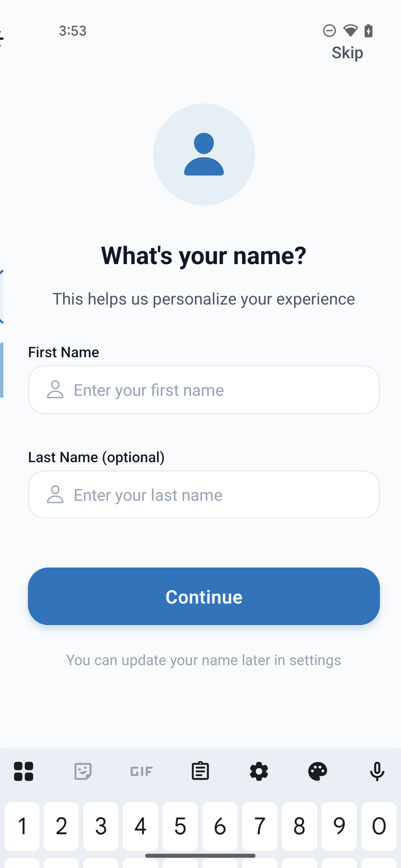Screen dimensions: 401x868
Task: Tap the Skip link
Action: (x=347, y=53)
